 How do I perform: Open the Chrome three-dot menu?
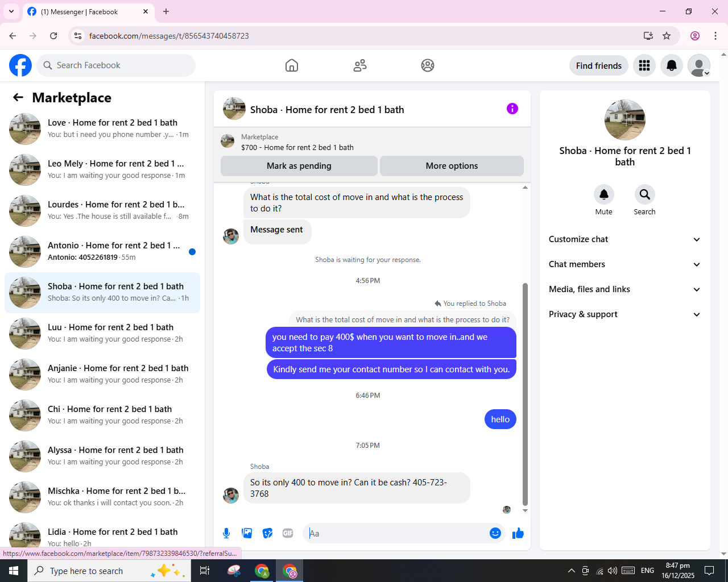[x=715, y=36]
